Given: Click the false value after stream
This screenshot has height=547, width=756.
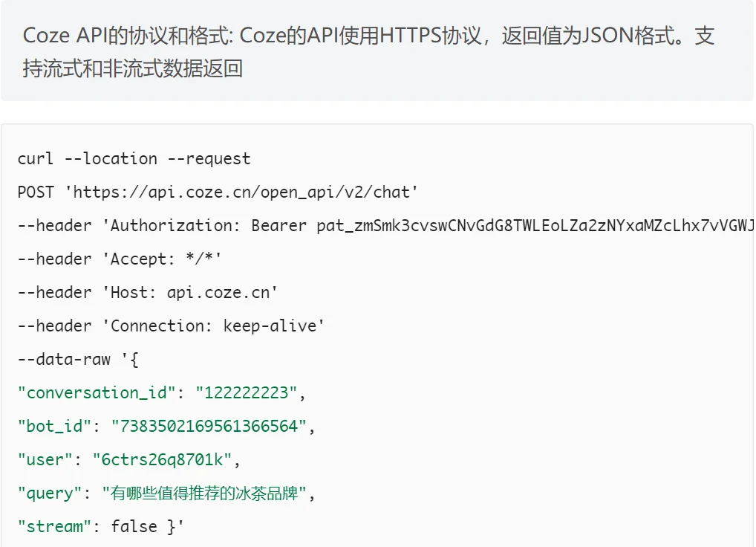Looking at the screenshot, I should [x=134, y=527].
